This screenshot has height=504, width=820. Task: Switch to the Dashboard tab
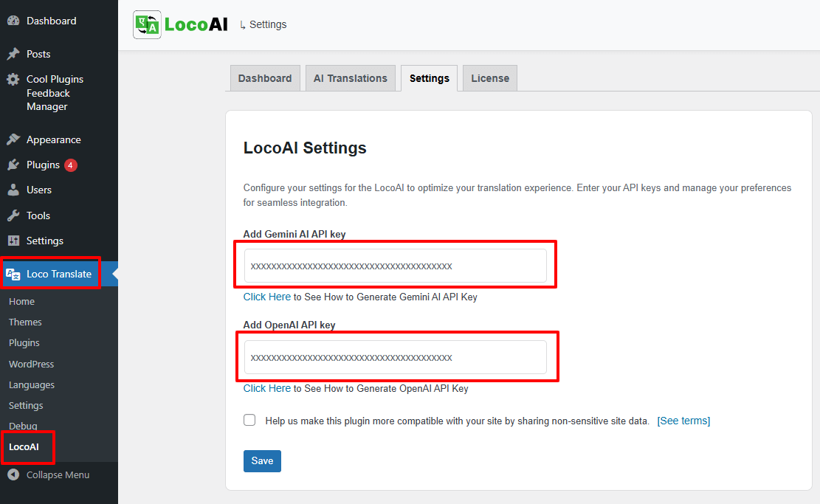pyautogui.click(x=265, y=78)
